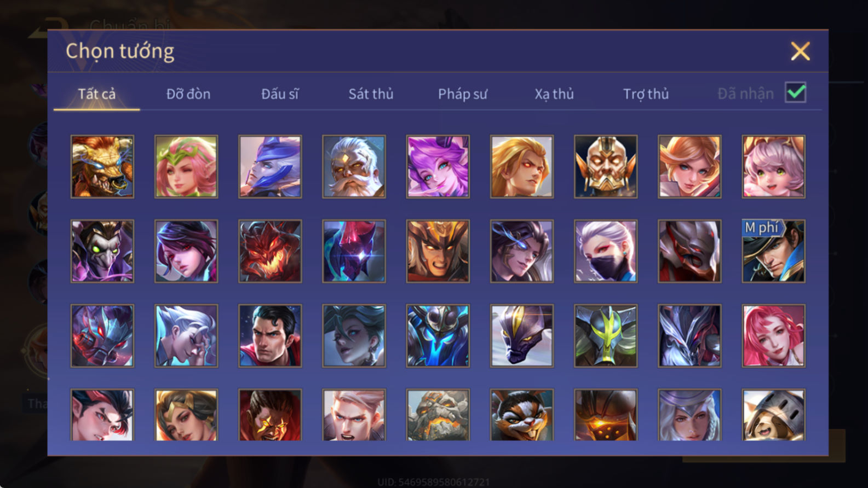
Task: Choose the white-bearded old man hero
Action: tap(354, 166)
